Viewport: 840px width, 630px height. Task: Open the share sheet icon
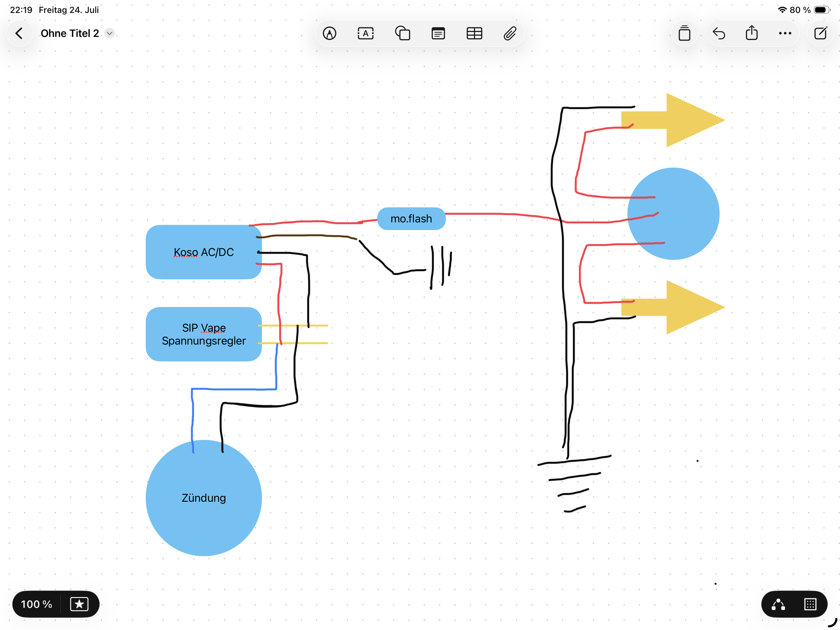tap(751, 33)
